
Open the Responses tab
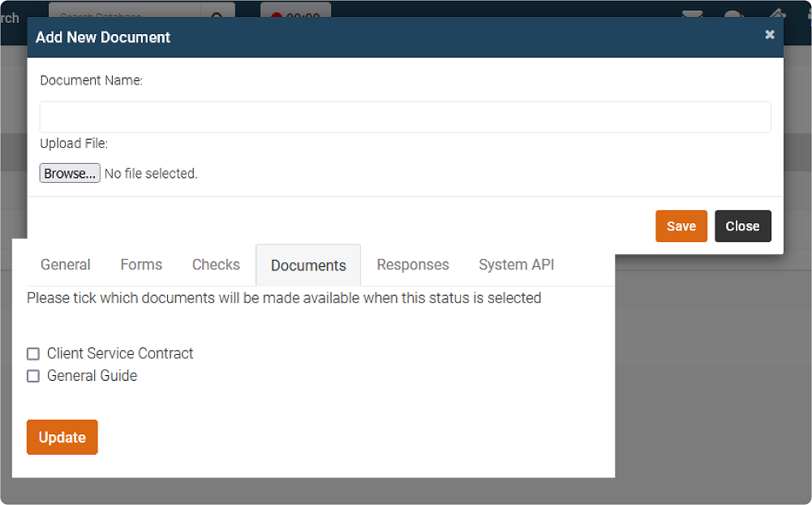pyautogui.click(x=412, y=265)
